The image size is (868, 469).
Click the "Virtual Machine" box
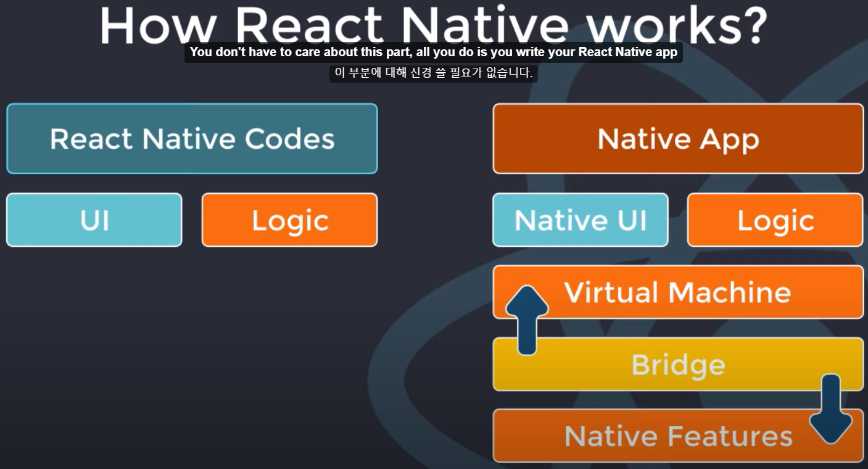click(x=678, y=292)
